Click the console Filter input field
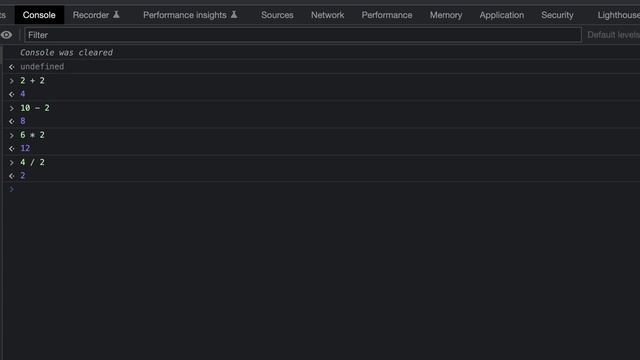The image size is (640, 360). 302,35
